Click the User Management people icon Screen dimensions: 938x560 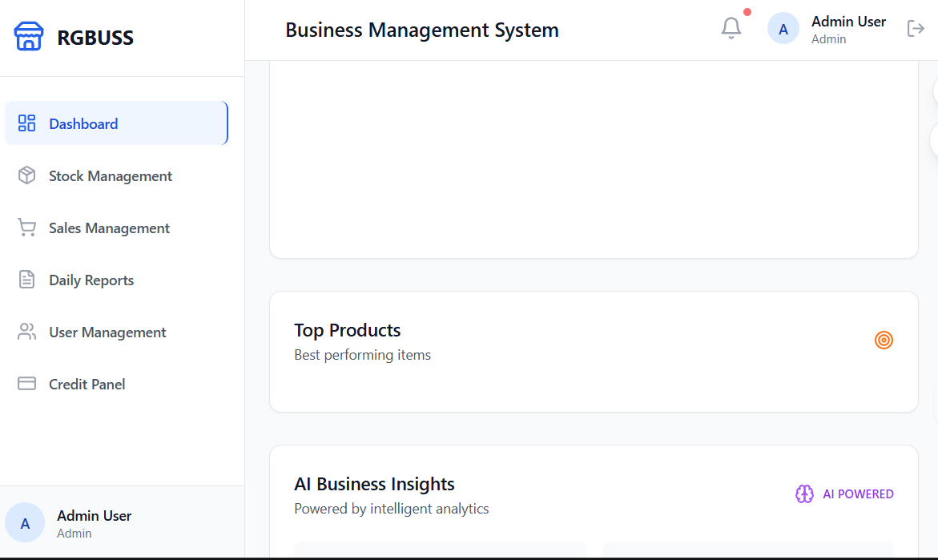27,332
